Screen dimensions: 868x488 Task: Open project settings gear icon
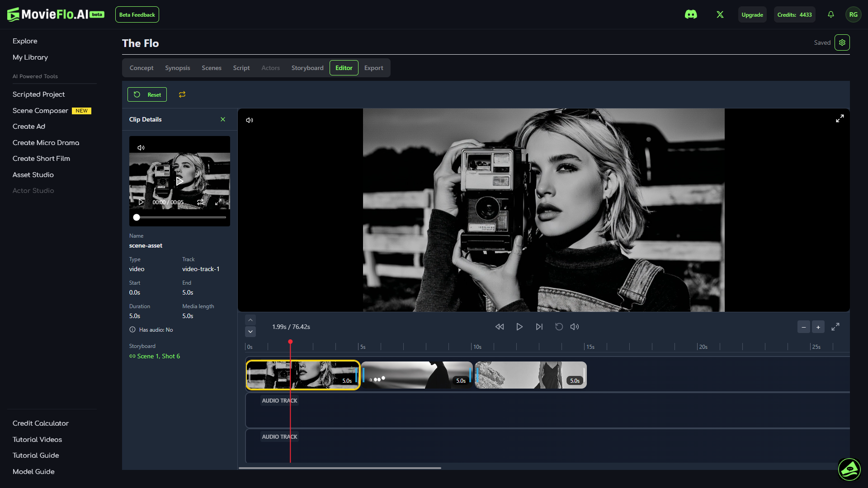[842, 42]
